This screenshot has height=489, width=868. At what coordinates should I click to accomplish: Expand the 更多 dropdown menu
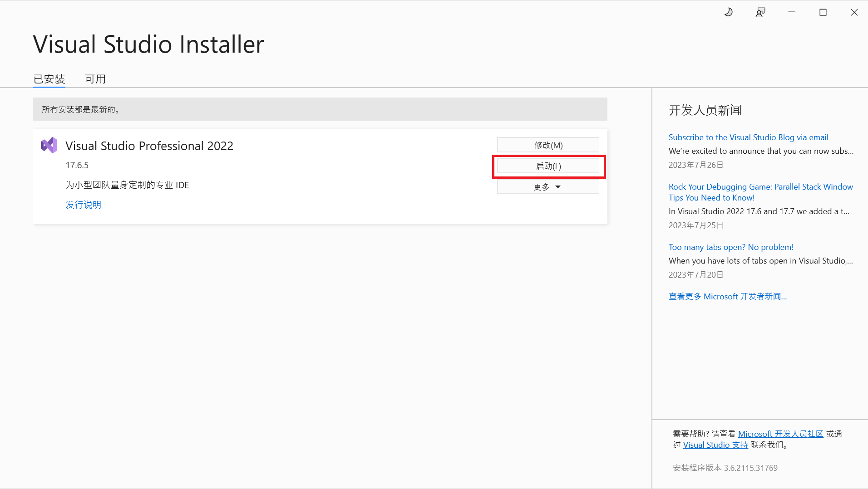pos(548,187)
